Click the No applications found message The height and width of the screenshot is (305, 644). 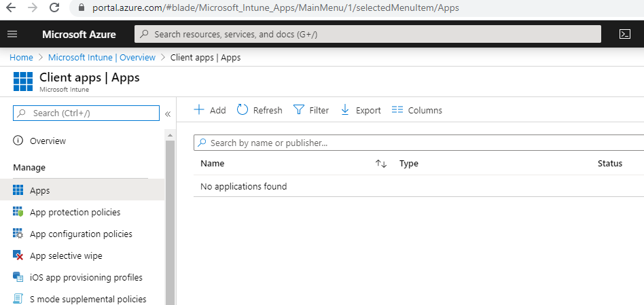[244, 186]
